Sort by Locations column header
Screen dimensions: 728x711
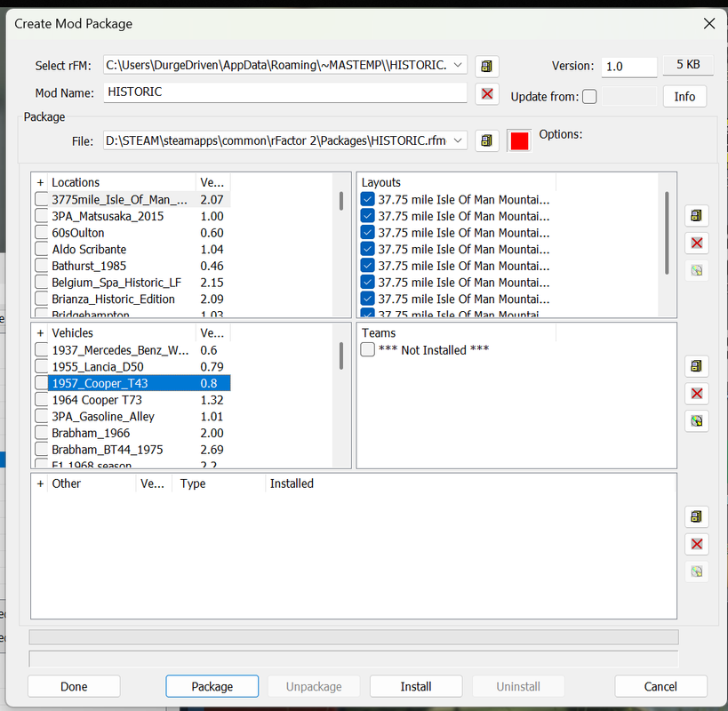[121, 182]
